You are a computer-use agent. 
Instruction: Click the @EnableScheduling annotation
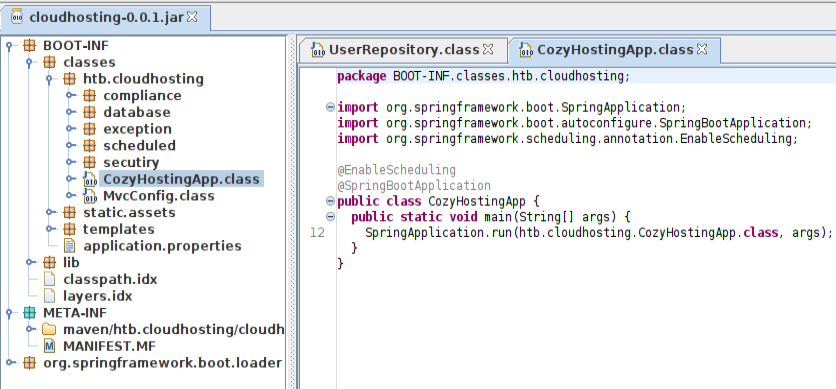click(397, 170)
